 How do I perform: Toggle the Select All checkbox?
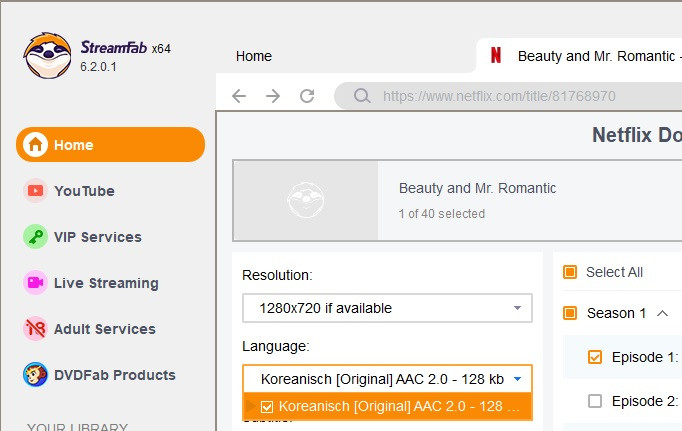(570, 272)
